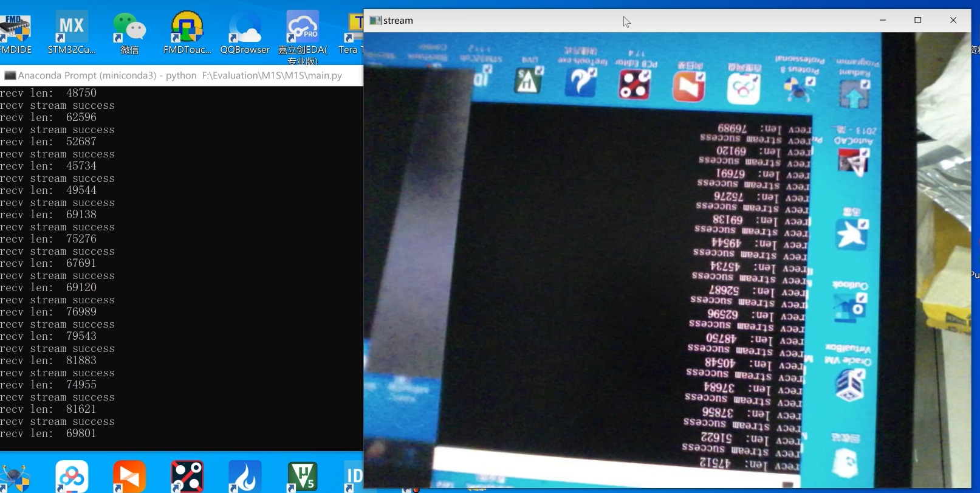The image size is (980, 493).
Task: Open the four-dot PCB editor shortcut
Action: coord(187,477)
